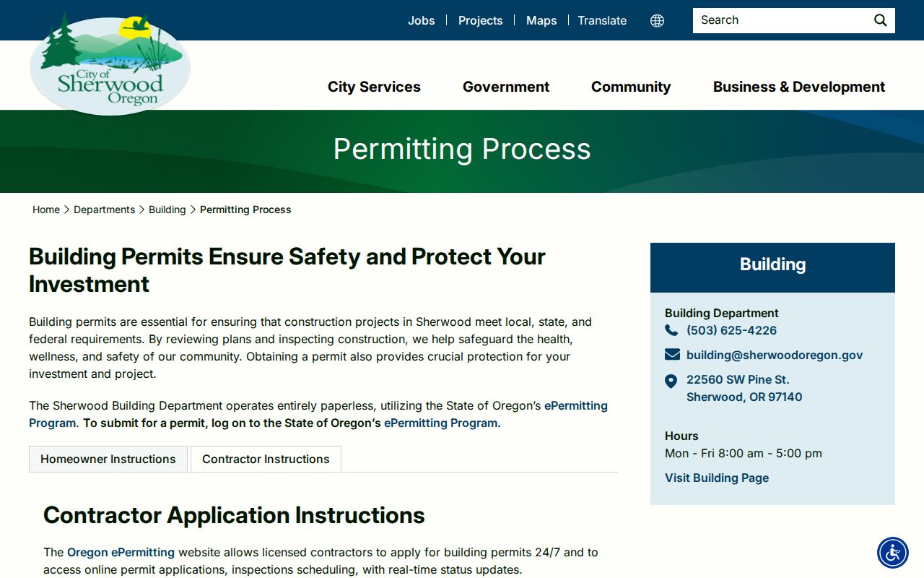924x578 pixels.
Task: Click building@sherwoodoregon.gov email link
Action: (x=775, y=355)
